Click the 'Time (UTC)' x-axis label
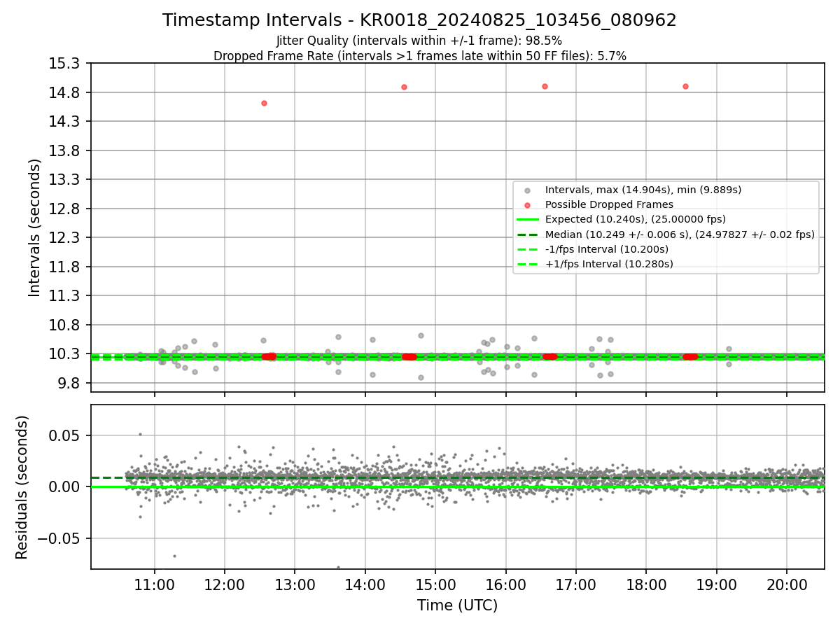This screenshot has width=840, height=630. coord(457,605)
